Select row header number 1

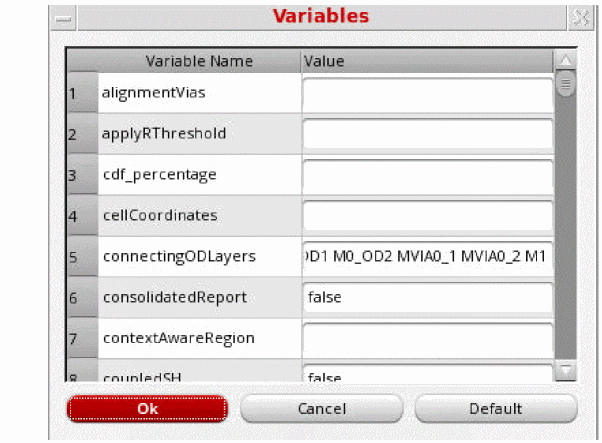(x=83, y=93)
